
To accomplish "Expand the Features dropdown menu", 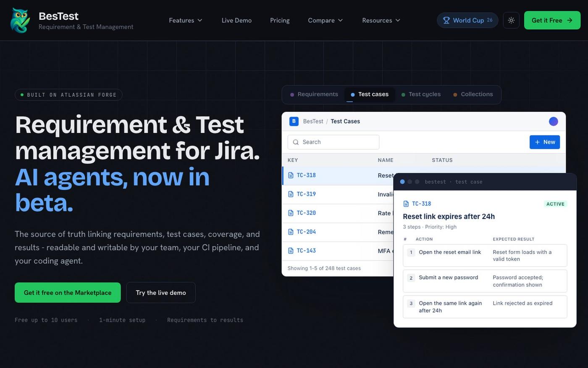I will tap(185, 20).
